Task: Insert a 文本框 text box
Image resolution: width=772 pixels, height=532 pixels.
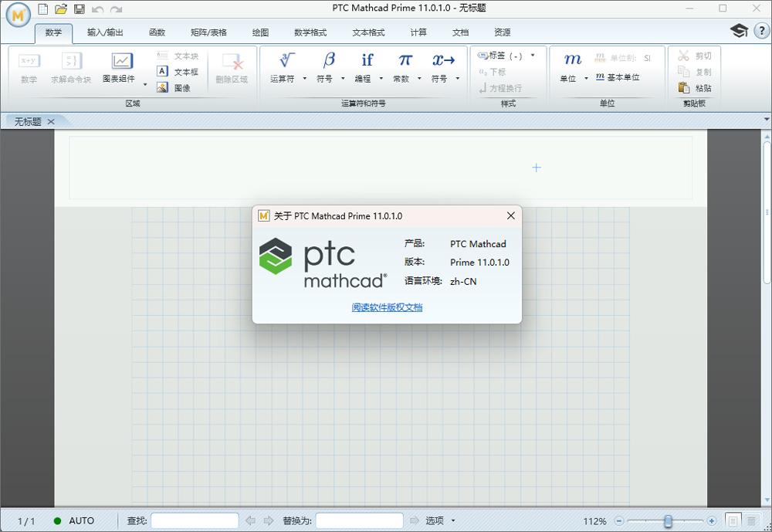Action: tap(178, 72)
